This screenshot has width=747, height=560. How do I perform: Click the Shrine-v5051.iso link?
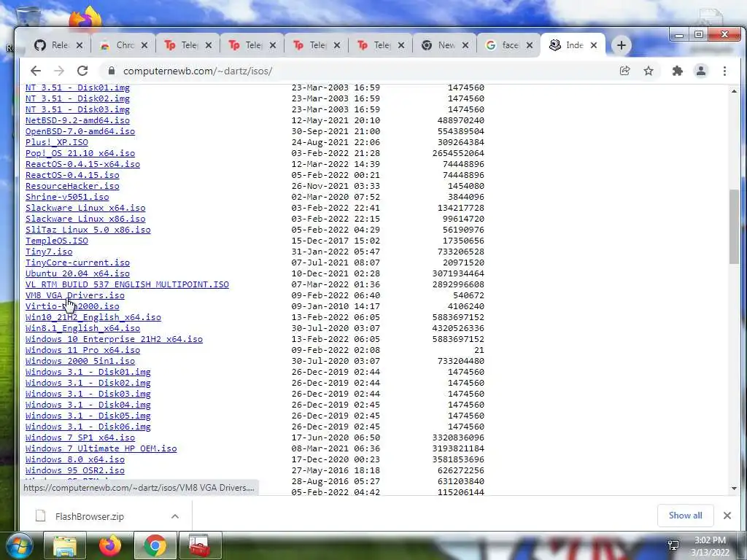(x=67, y=197)
